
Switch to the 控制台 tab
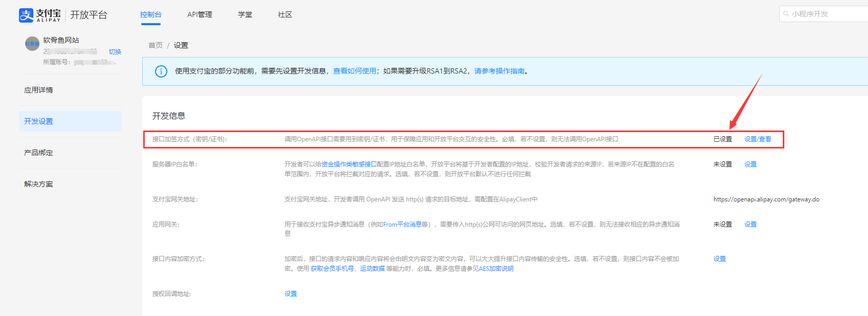pos(150,14)
